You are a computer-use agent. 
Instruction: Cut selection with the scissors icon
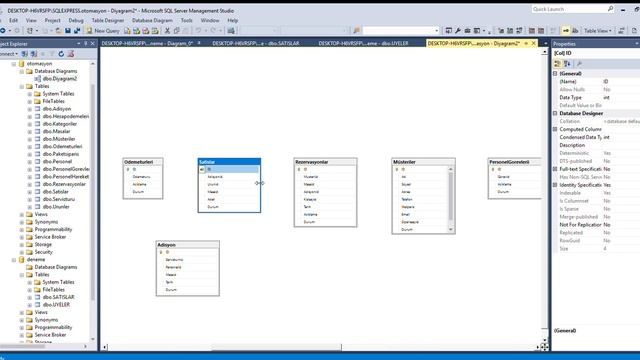coord(167,31)
